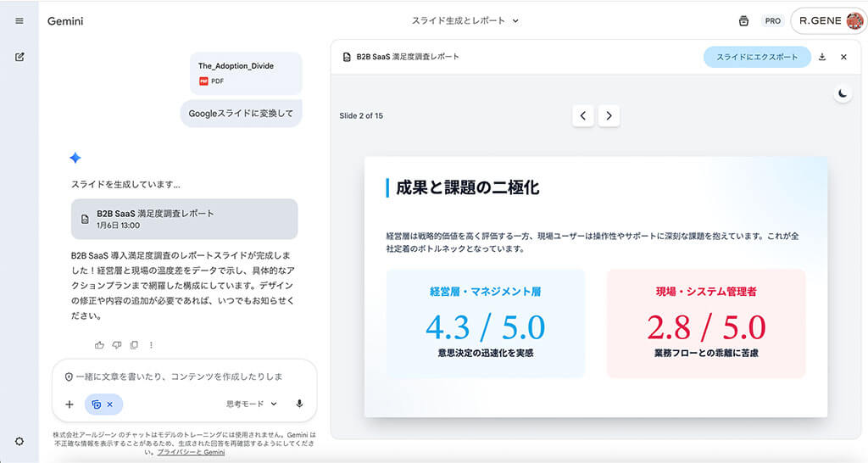
Task: Go to the next slide
Action: 609,115
